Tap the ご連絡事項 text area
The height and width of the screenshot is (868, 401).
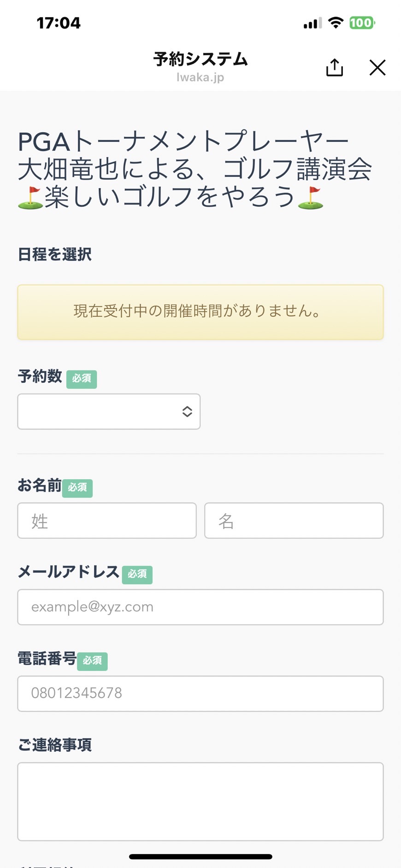(200, 802)
